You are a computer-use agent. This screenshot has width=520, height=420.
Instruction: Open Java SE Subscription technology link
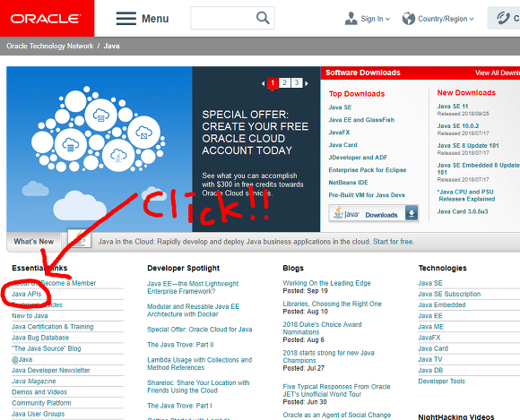(449, 294)
